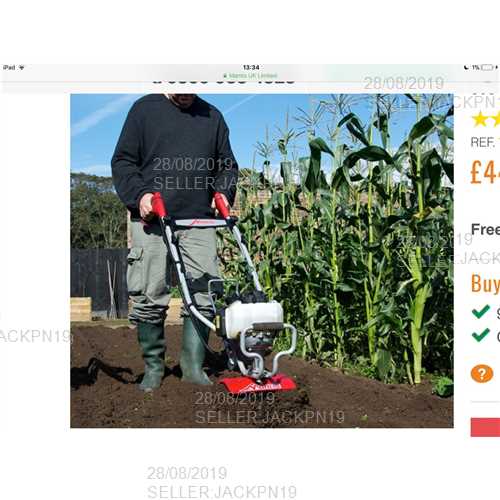The width and height of the screenshot is (500, 500).
Task: Tap the iPad carrier label
Action: click(x=9, y=68)
